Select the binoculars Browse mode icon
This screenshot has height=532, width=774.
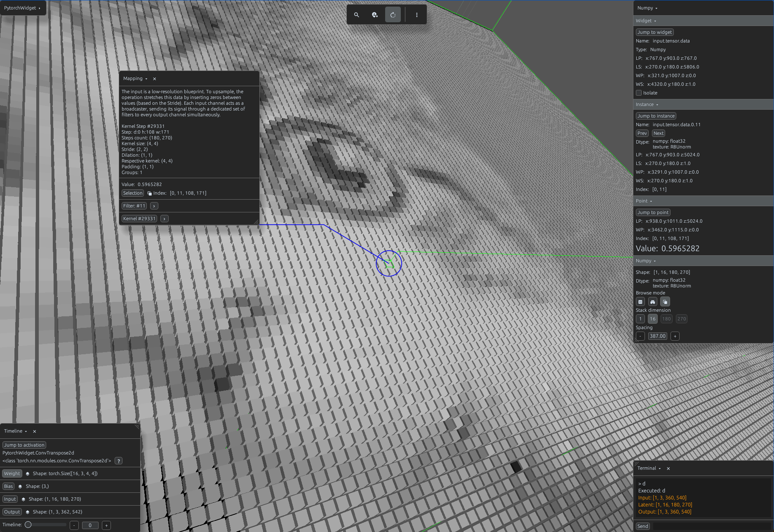tap(653, 302)
